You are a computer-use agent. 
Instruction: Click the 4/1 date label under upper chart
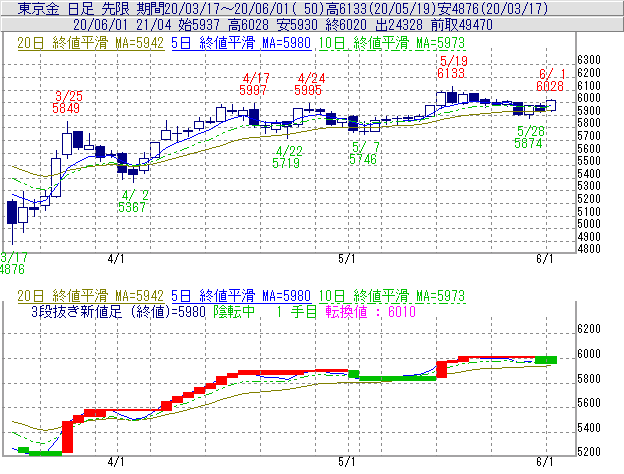(116, 259)
